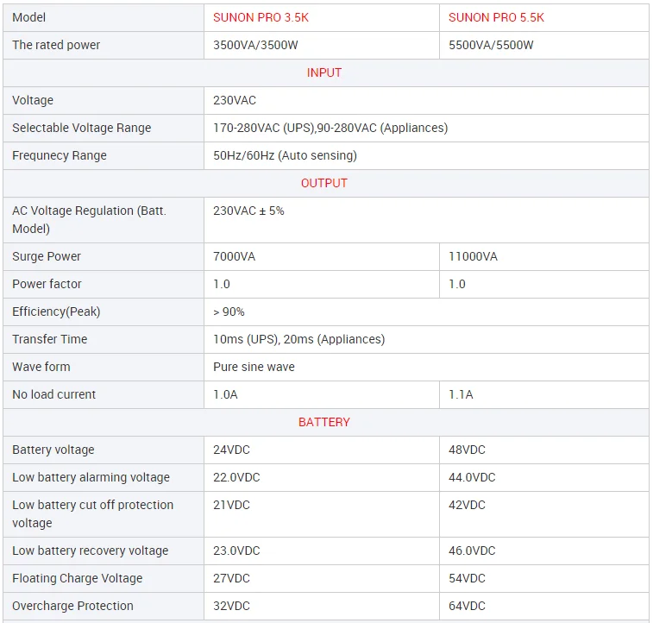Click the '48VDC' battery voltage

click(x=467, y=450)
